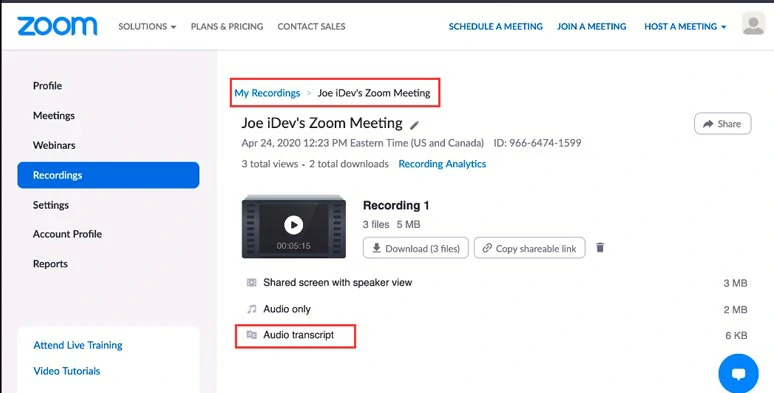Click the 2 total downloads text

pos(349,164)
